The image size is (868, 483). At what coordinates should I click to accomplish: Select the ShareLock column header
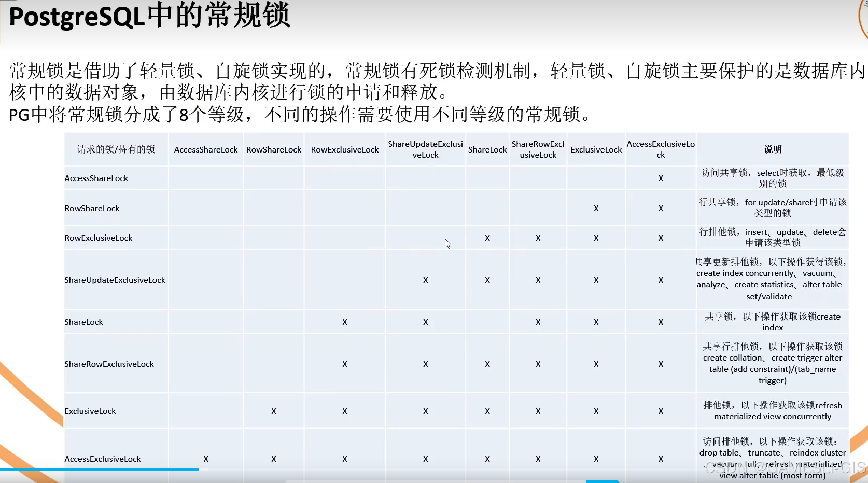click(487, 149)
